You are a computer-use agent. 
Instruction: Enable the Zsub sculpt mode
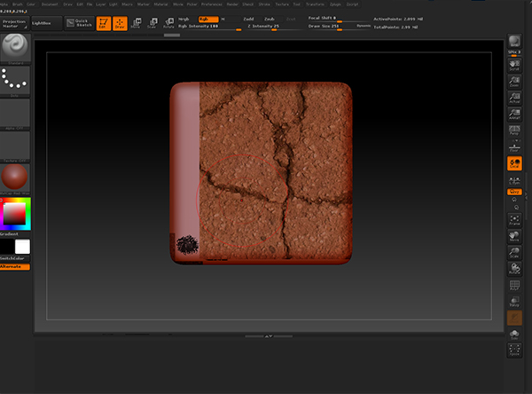270,19
